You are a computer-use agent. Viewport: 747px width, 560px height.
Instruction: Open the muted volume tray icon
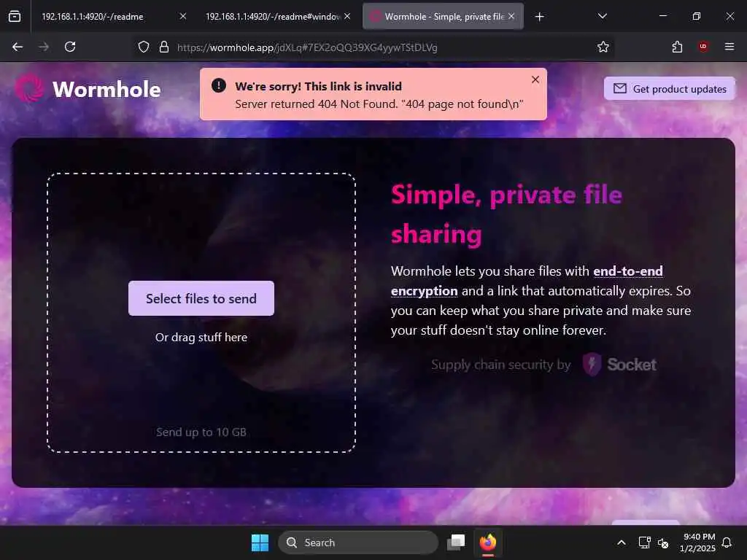(662, 542)
